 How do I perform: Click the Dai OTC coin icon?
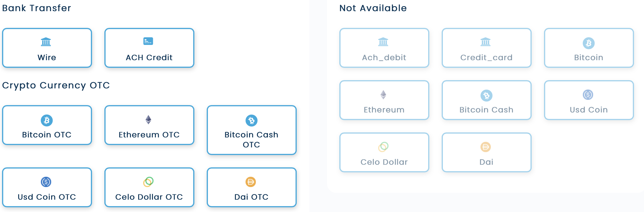pos(251,182)
